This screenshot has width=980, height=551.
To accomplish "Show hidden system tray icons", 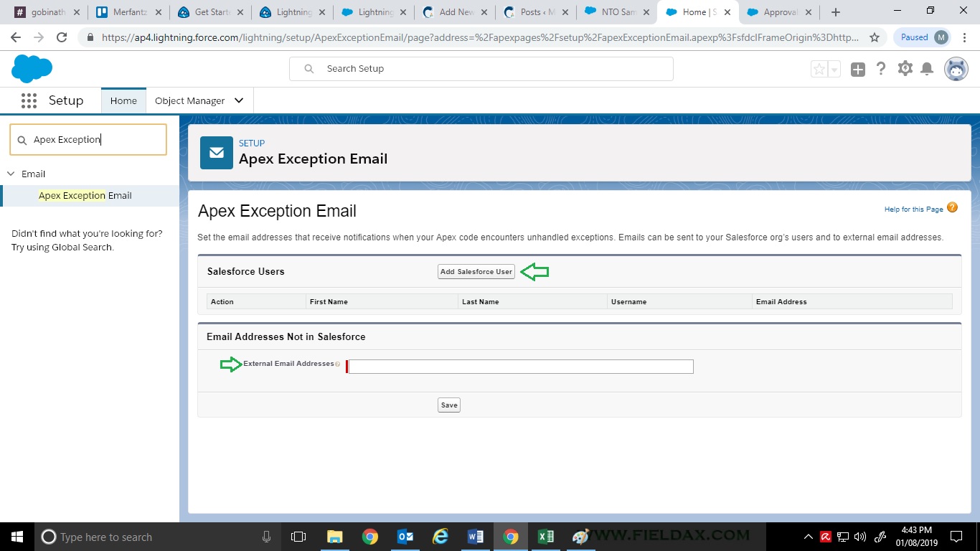I will 809,537.
